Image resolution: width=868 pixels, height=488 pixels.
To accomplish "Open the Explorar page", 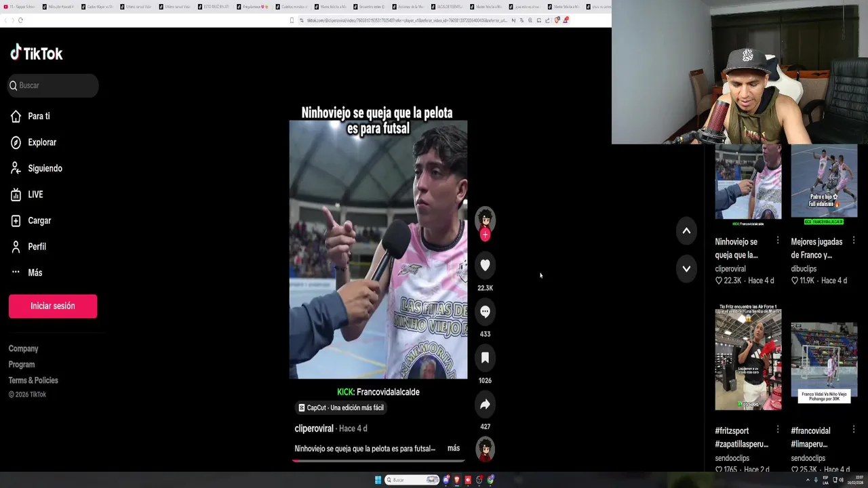I will point(33,142).
